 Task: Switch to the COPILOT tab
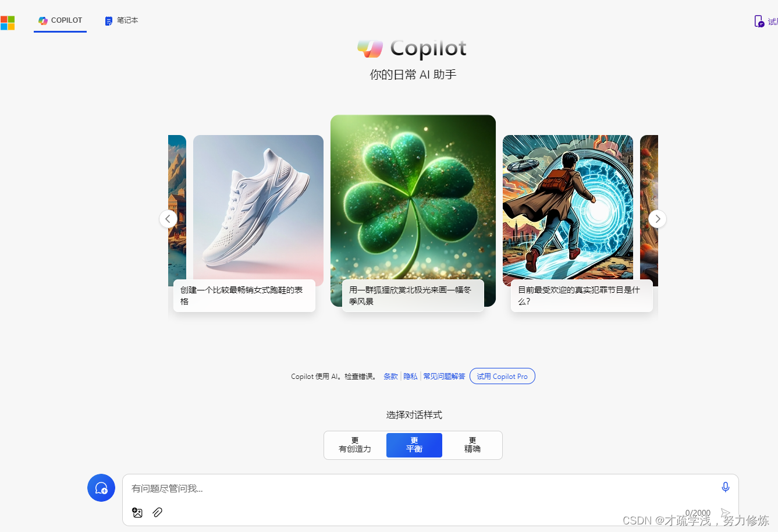pyautogui.click(x=60, y=20)
